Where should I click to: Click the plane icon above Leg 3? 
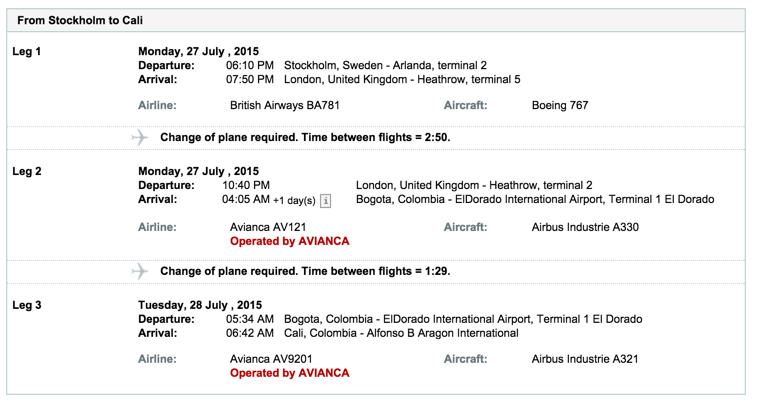coord(140,271)
